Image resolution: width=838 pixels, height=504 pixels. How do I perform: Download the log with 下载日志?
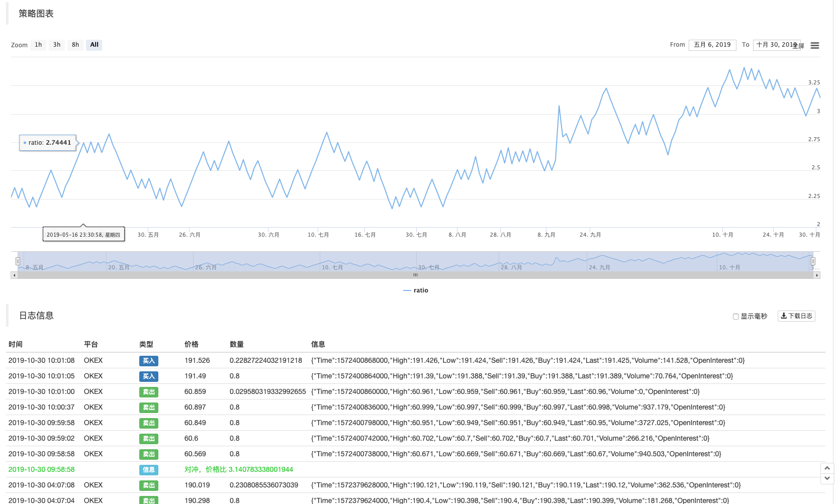tap(796, 316)
